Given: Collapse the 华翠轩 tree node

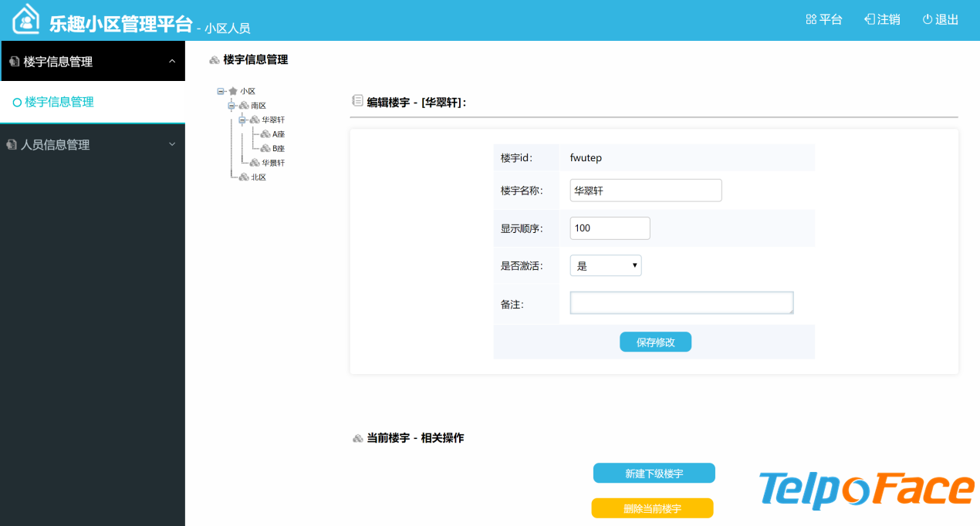Looking at the screenshot, I should tap(242, 120).
